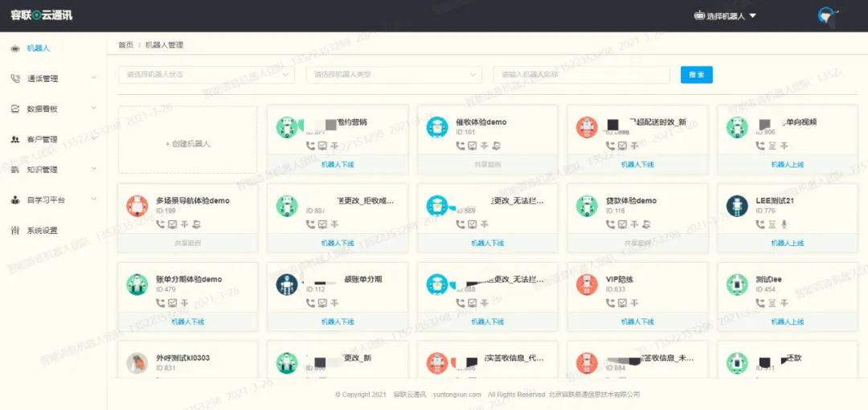Click the last icon on 贷款体验demo card
Screen dimensions: 868x410
click(646, 224)
